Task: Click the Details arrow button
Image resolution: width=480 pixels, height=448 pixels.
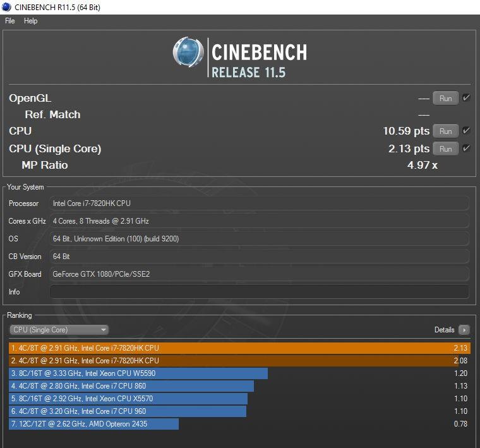Action: tap(464, 330)
